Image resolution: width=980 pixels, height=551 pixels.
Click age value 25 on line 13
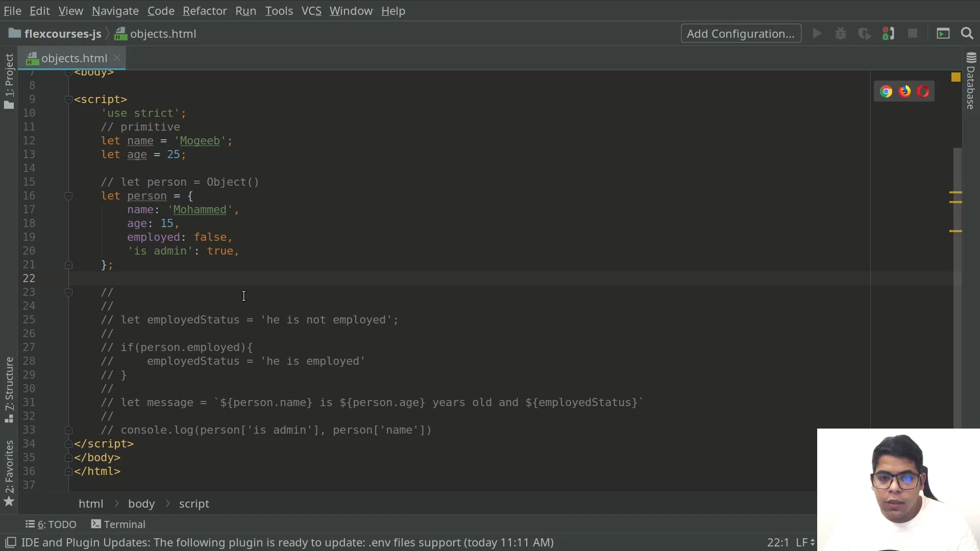(x=174, y=155)
